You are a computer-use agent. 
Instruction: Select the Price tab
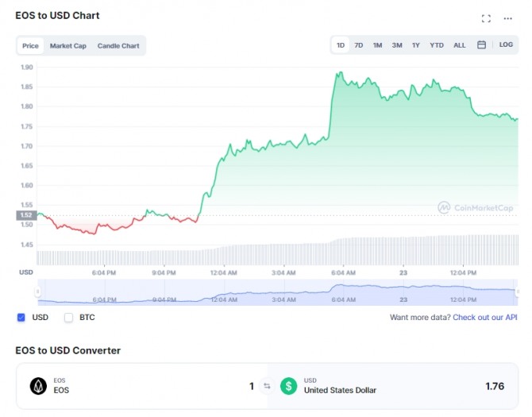30,46
